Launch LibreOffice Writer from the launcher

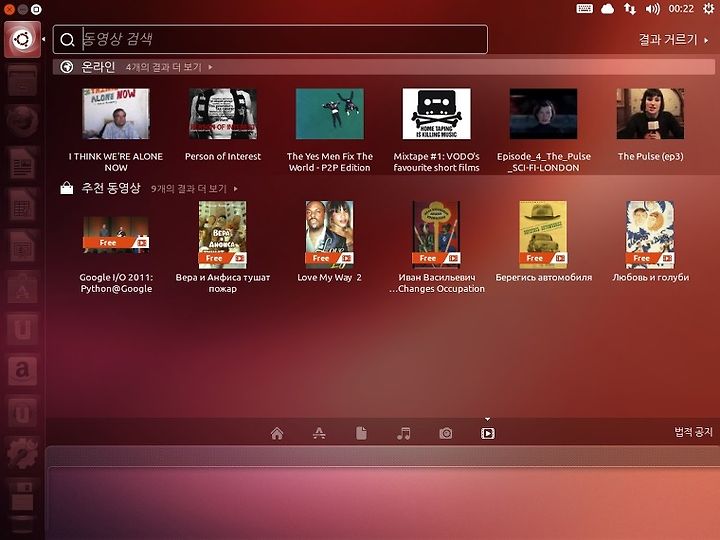(x=22, y=163)
